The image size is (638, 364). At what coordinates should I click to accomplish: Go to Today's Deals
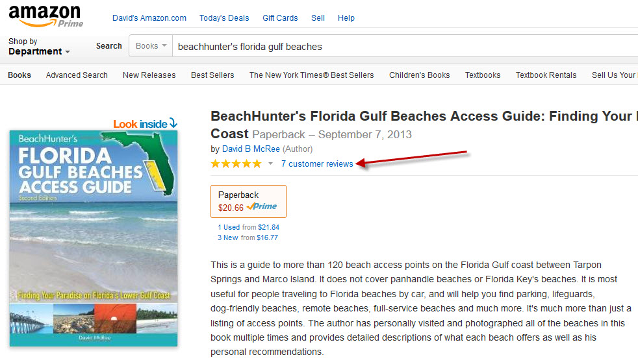tap(224, 18)
